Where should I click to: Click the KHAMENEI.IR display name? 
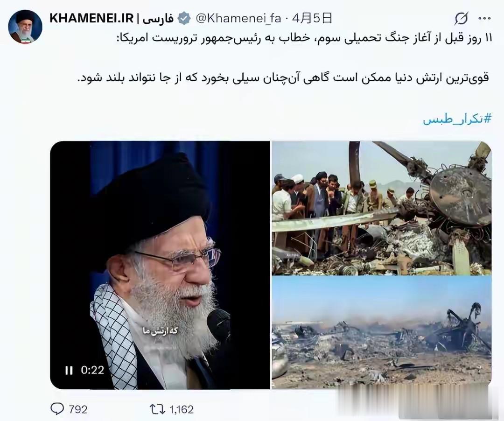pos(91,18)
